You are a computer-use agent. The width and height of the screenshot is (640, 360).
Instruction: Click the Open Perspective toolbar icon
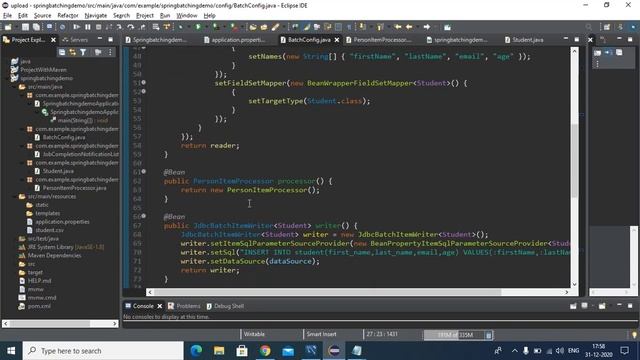pos(607,27)
